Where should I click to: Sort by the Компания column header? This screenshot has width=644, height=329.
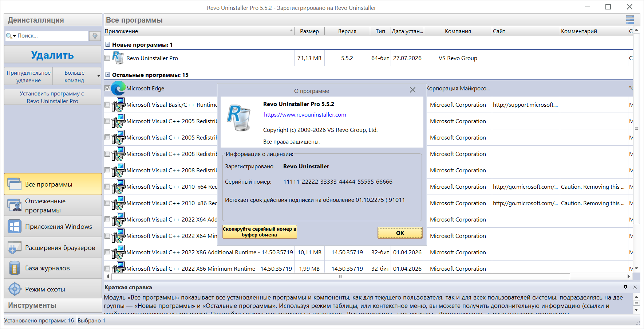458,31
